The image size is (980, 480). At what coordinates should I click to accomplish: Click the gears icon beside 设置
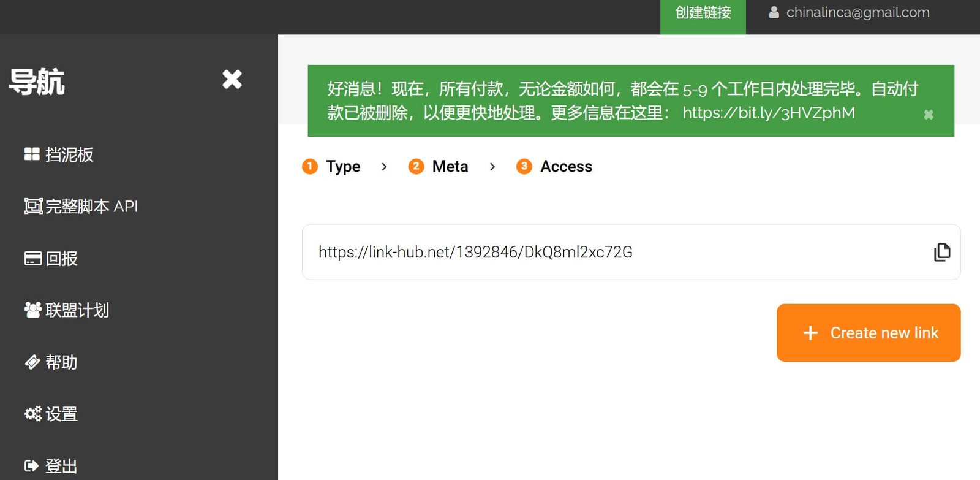[32, 414]
